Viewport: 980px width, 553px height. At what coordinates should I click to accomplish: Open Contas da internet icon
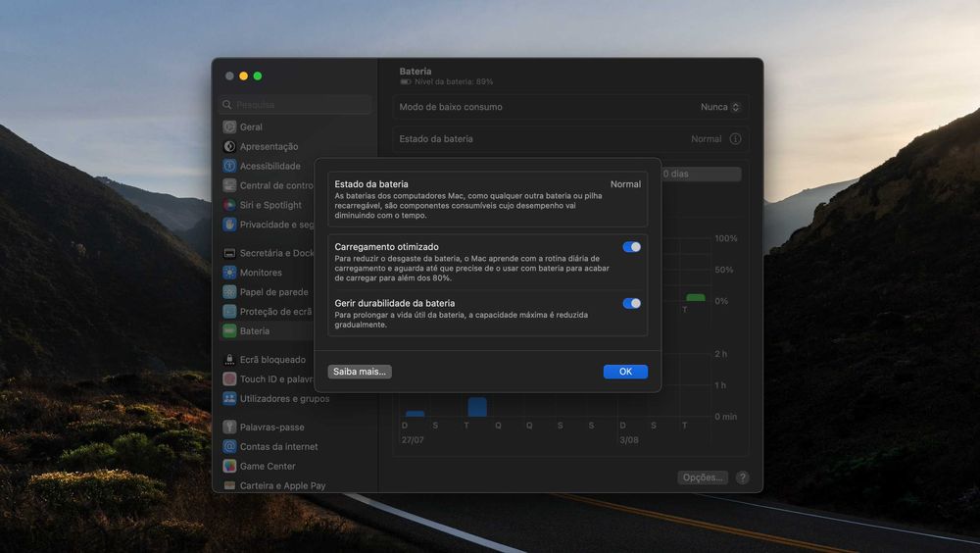tap(229, 447)
